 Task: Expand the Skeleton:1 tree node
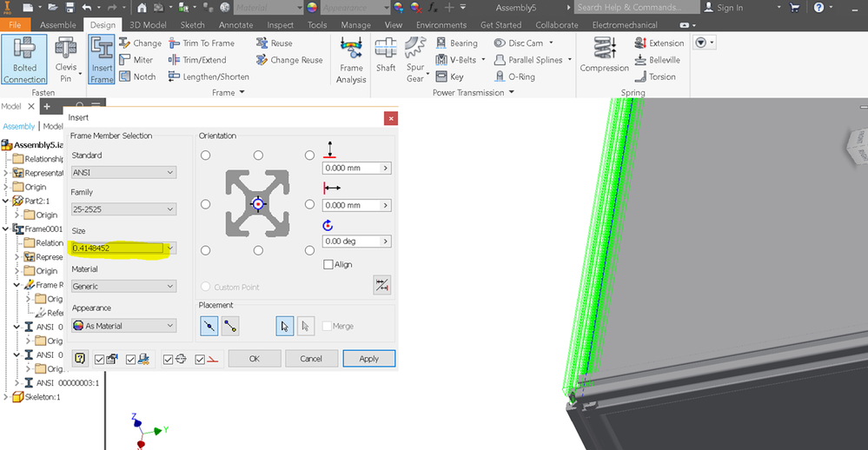5,397
